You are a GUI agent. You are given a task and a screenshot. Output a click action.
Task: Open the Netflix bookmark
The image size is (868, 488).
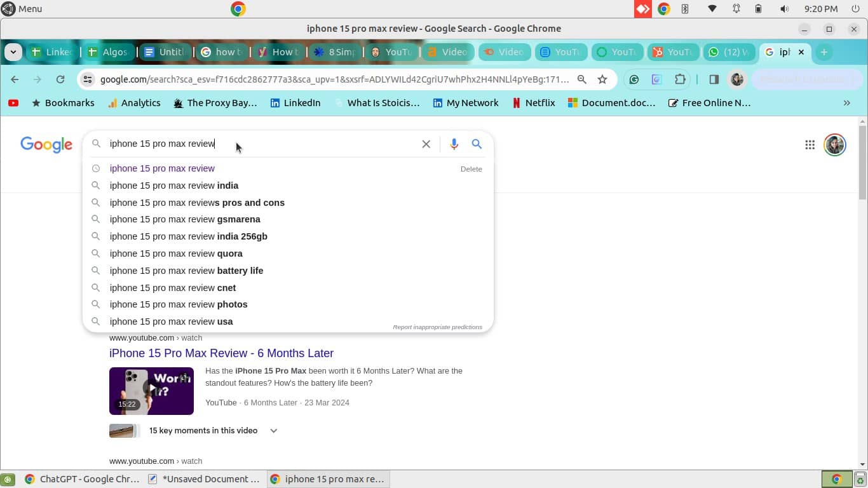tap(534, 103)
